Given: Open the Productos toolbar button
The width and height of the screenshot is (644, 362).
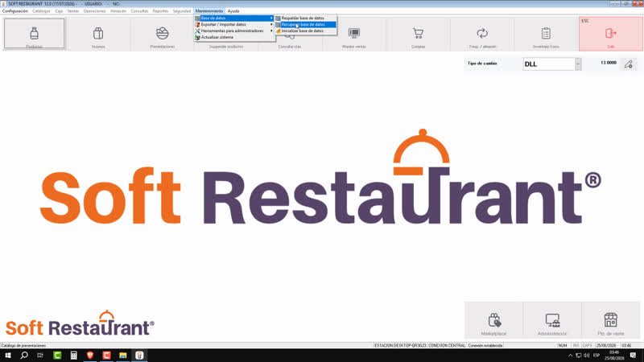Looking at the screenshot, I should (x=34, y=34).
